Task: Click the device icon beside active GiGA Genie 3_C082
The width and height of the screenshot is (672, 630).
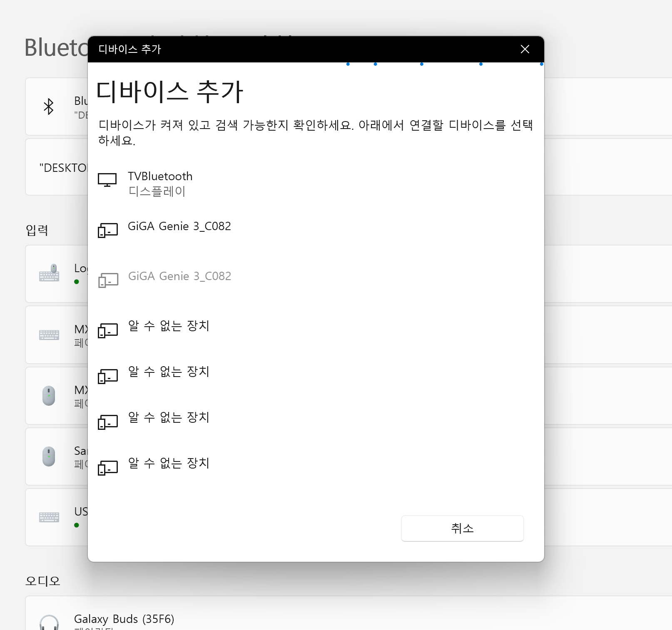Action: pyautogui.click(x=108, y=230)
